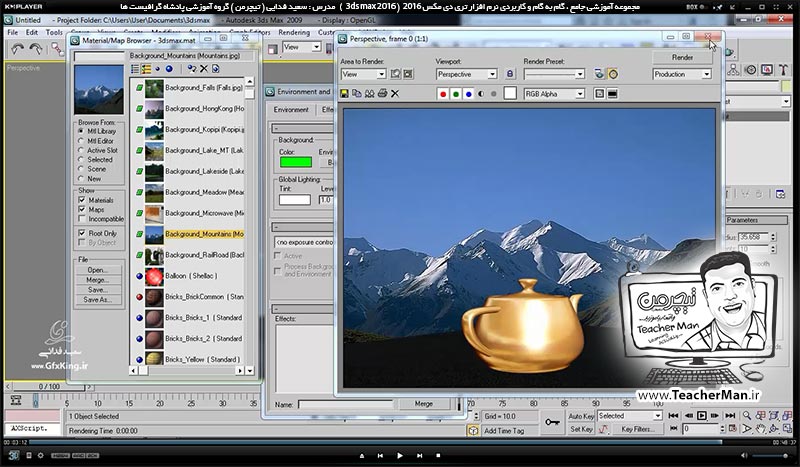The width and height of the screenshot is (800, 467).
Task: Select Background_Meadow map in the list
Action: click(x=189, y=192)
